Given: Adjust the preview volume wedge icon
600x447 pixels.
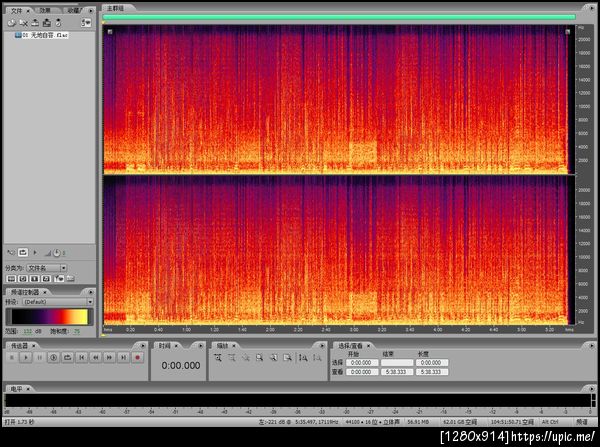Looking at the screenshot, I should [48, 253].
